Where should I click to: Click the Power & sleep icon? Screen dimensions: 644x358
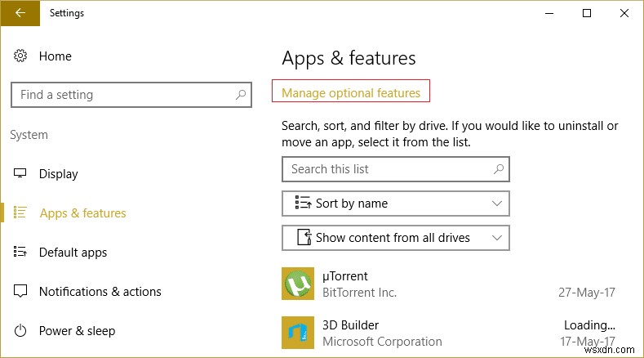pyautogui.click(x=20, y=331)
